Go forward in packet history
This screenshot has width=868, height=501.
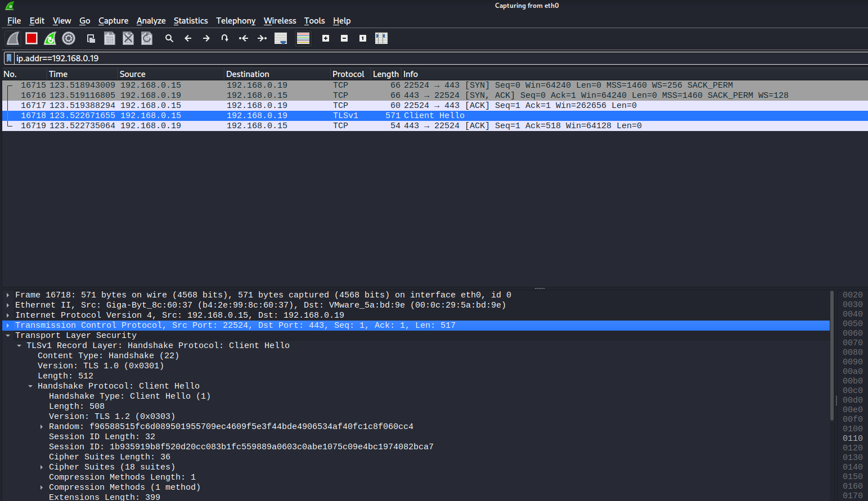(x=206, y=38)
